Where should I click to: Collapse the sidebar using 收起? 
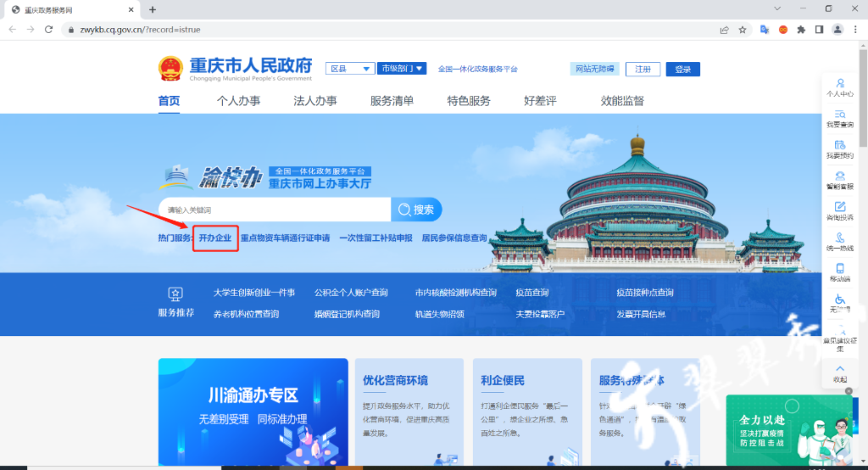[839, 372]
